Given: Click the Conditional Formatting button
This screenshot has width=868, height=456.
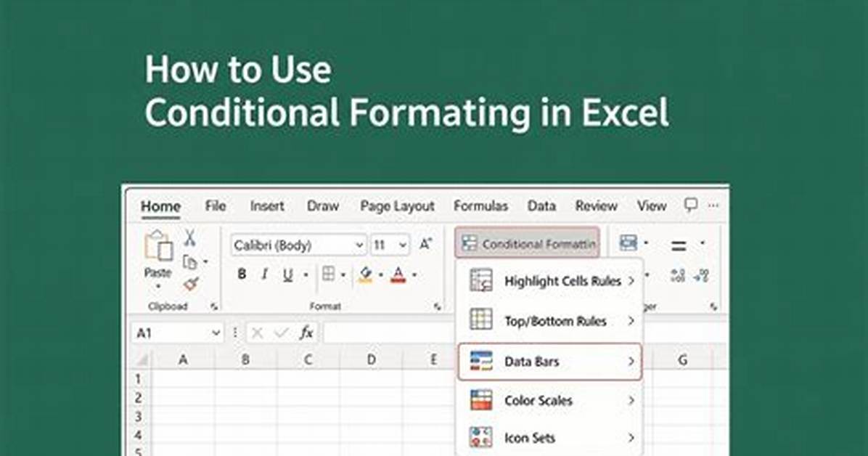Looking at the screenshot, I should tap(528, 243).
